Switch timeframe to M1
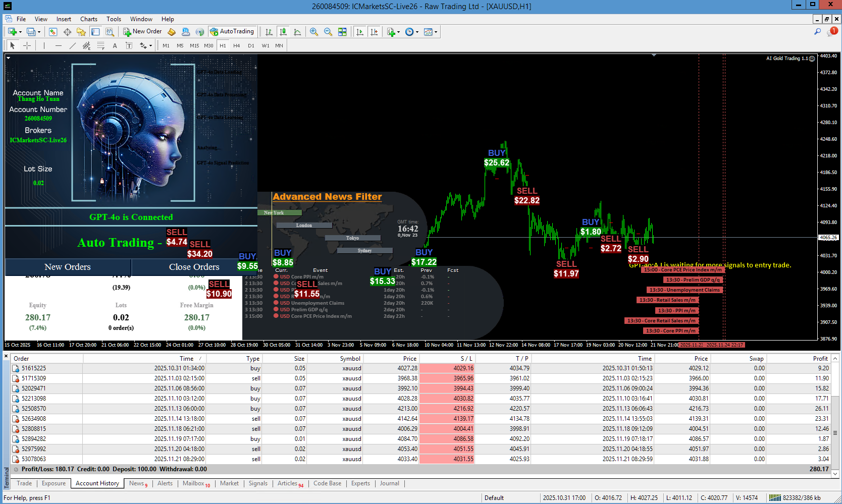 click(x=166, y=45)
